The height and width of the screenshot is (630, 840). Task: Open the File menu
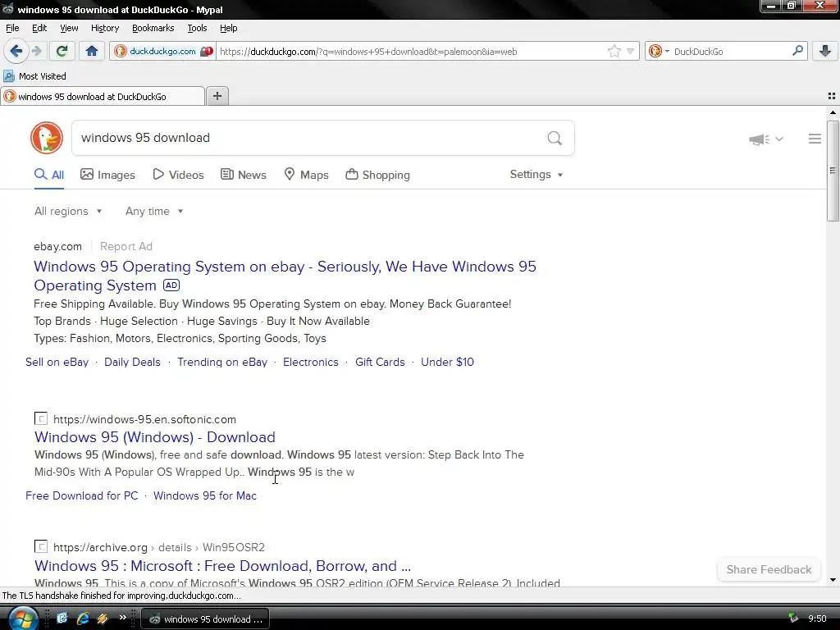[12, 28]
